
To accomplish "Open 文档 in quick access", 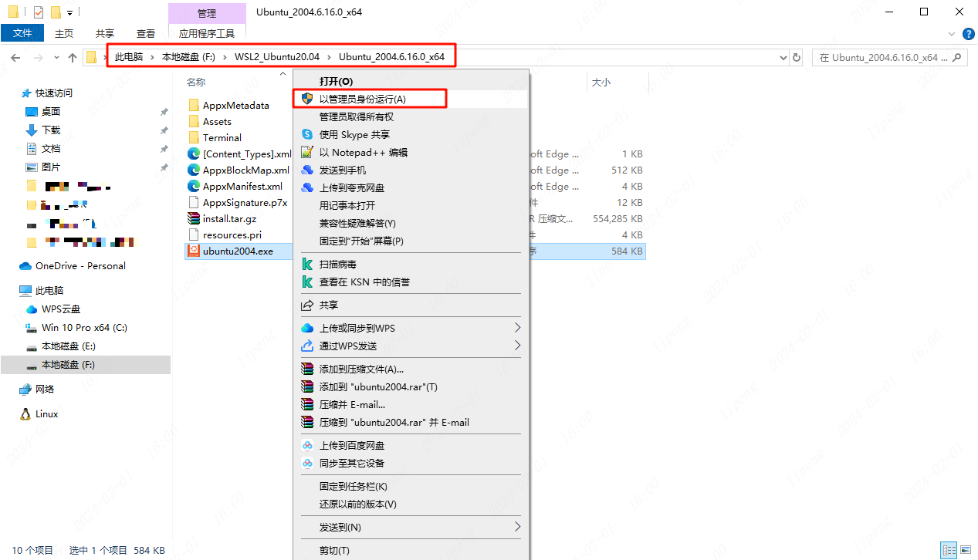I will pyautogui.click(x=51, y=148).
